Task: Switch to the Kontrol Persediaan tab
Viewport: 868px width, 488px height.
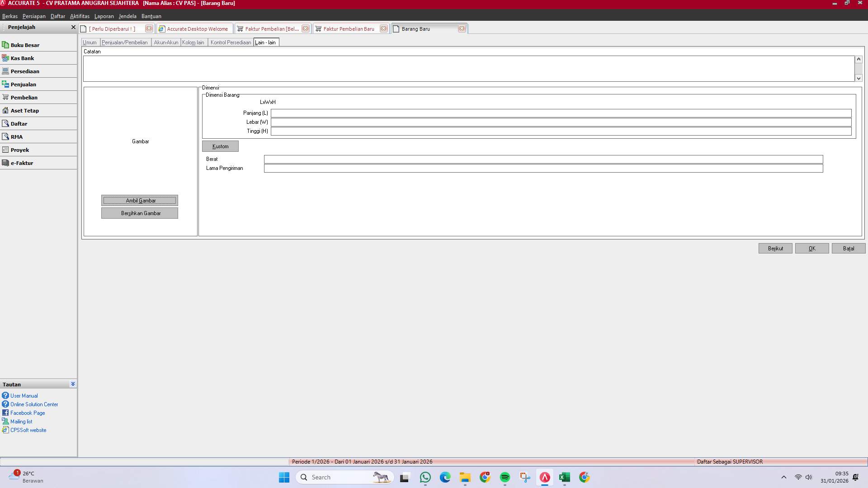Action: (231, 42)
